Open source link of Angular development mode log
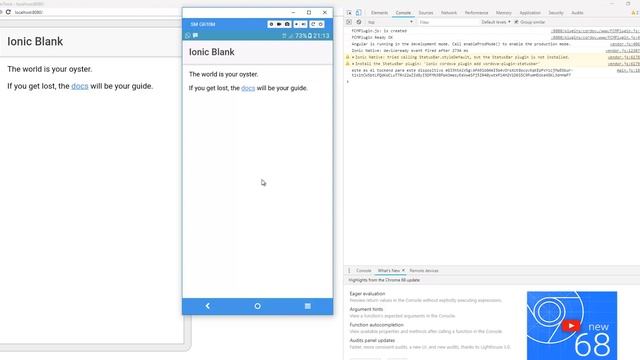 tap(625, 44)
